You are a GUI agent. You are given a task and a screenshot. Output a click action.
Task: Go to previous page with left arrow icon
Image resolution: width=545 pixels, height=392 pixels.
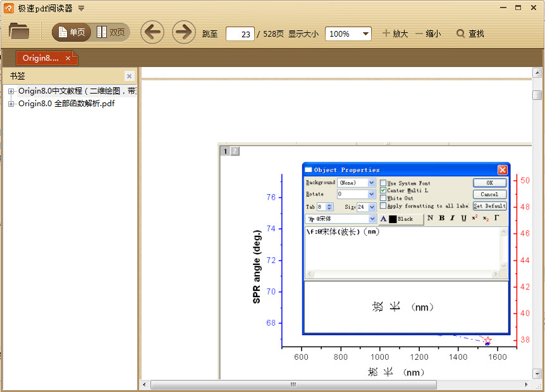click(x=152, y=32)
